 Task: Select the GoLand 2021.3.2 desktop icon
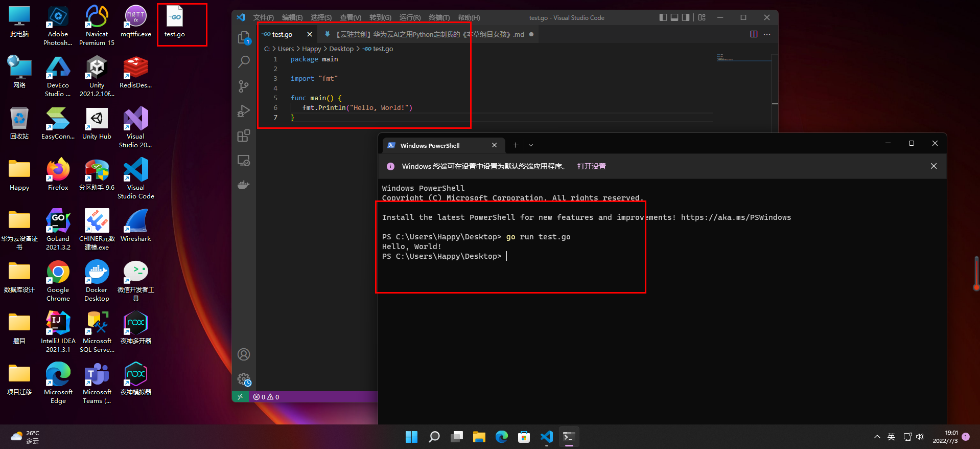click(x=58, y=229)
